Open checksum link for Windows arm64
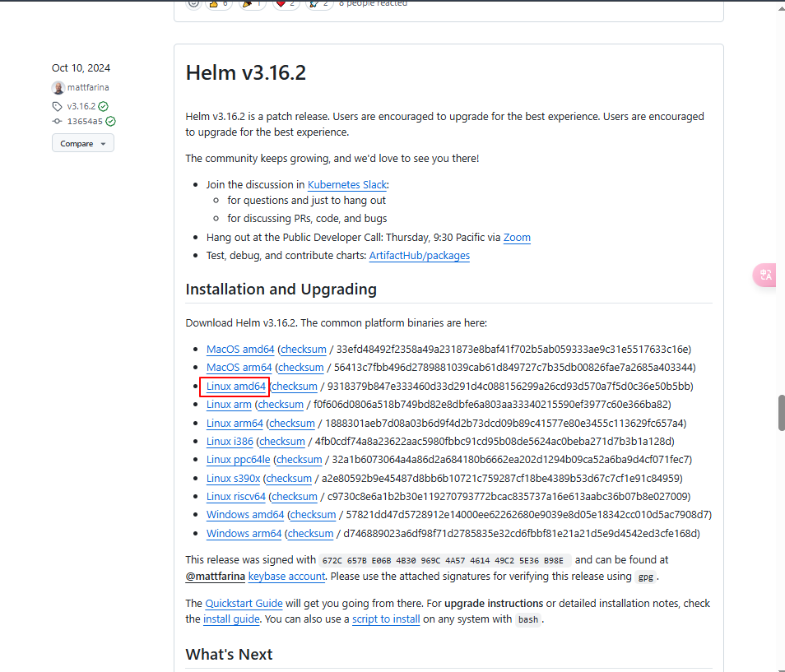The image size is (785, 672). click(310, 533)
